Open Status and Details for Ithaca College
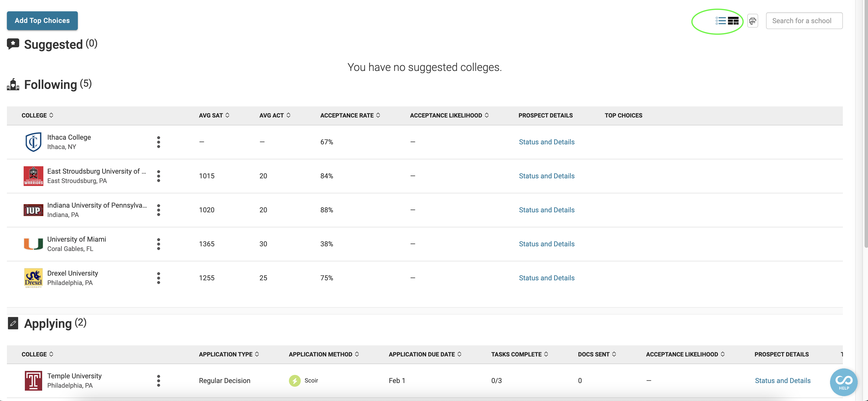 click(x=547, y=142)
